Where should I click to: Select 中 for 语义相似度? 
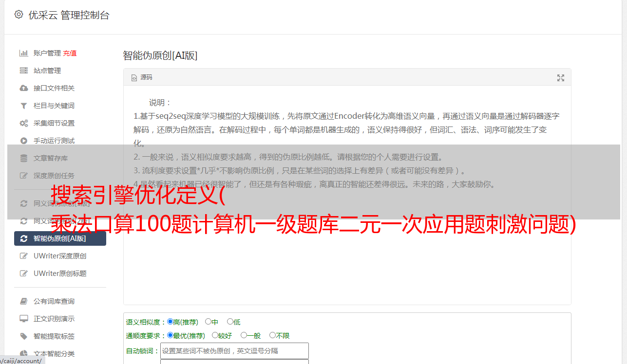[208, 322]
